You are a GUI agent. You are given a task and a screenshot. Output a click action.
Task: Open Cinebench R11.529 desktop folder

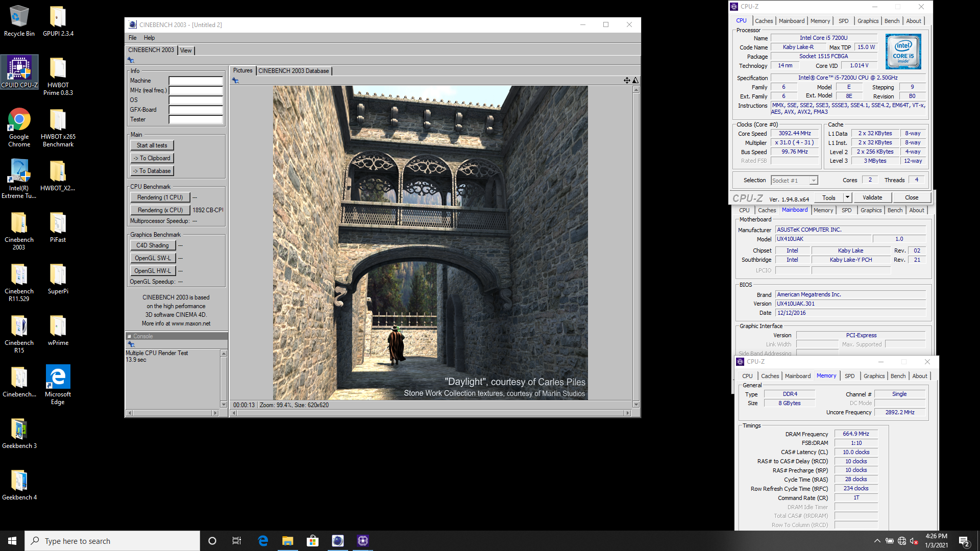19,282
